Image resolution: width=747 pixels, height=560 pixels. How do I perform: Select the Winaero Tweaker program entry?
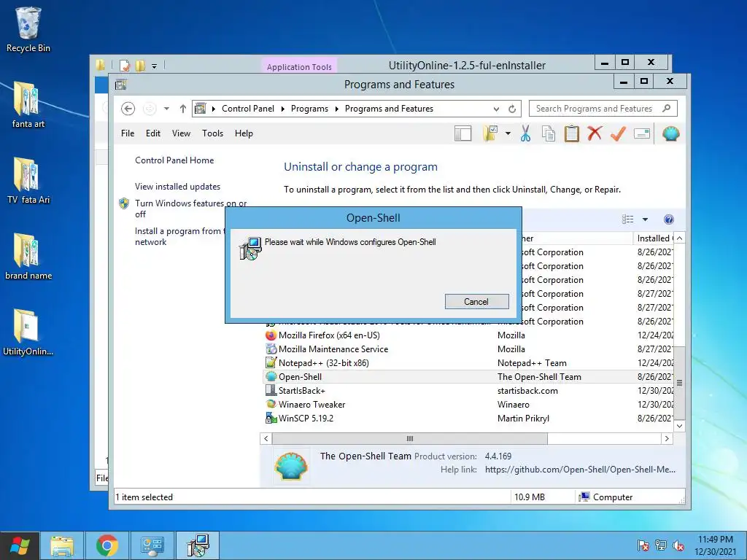pyautogui.click(x=468, y=404)
